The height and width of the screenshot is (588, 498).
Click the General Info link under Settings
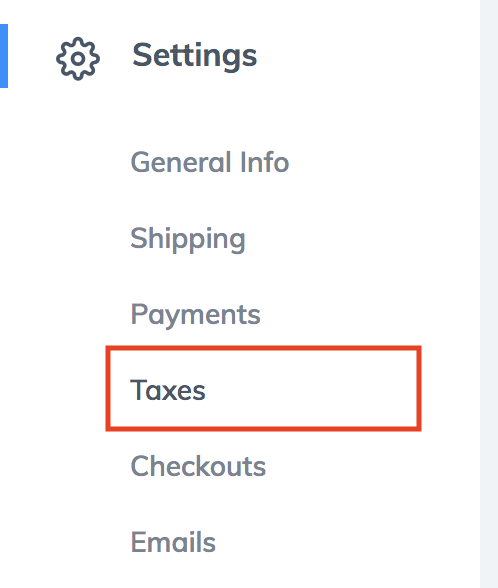tap(210, 162)
